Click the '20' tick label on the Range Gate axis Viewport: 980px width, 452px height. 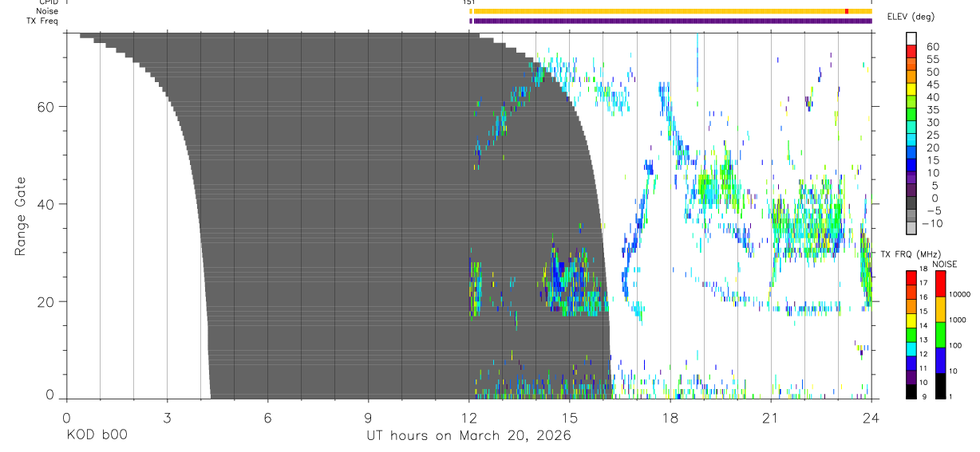point(48,301)
